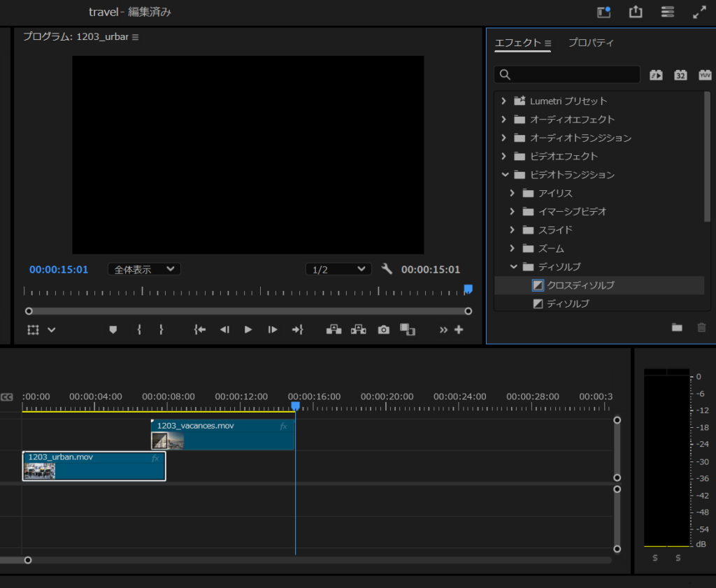Click the Export Frame camera icon

[x=383, y=330]
